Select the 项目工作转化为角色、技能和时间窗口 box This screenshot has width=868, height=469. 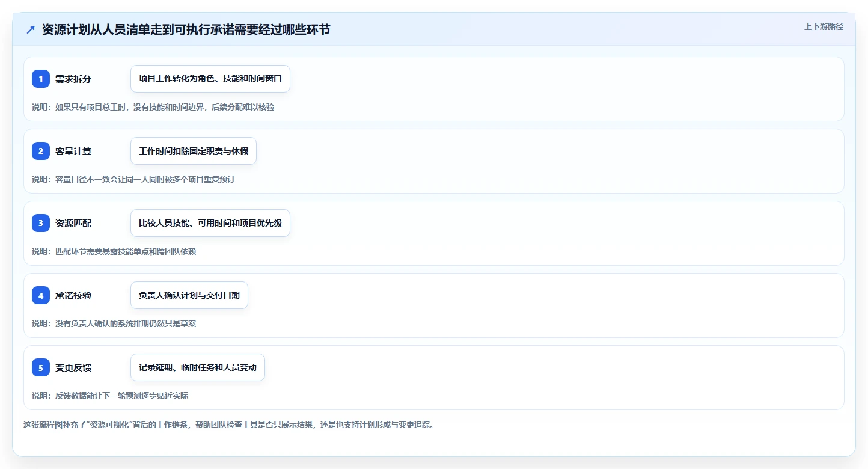point(210,79)
